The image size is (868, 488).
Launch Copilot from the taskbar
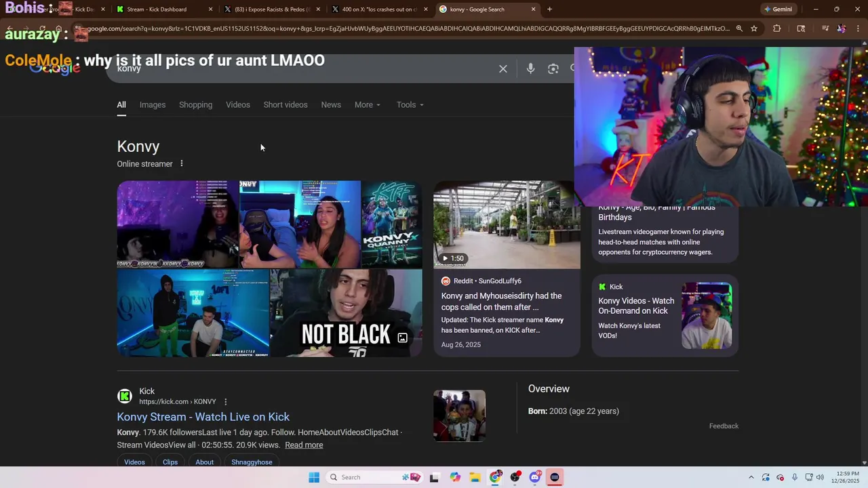(455, 477)
